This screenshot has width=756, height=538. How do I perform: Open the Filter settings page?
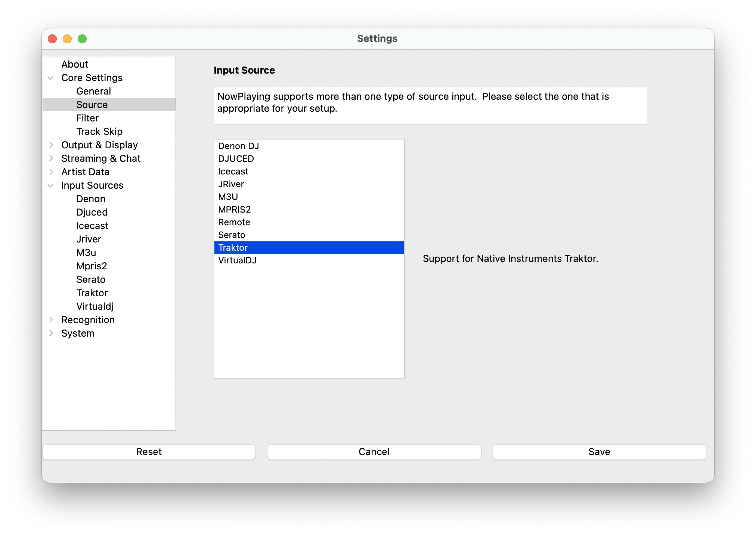[x=87, y=118]
